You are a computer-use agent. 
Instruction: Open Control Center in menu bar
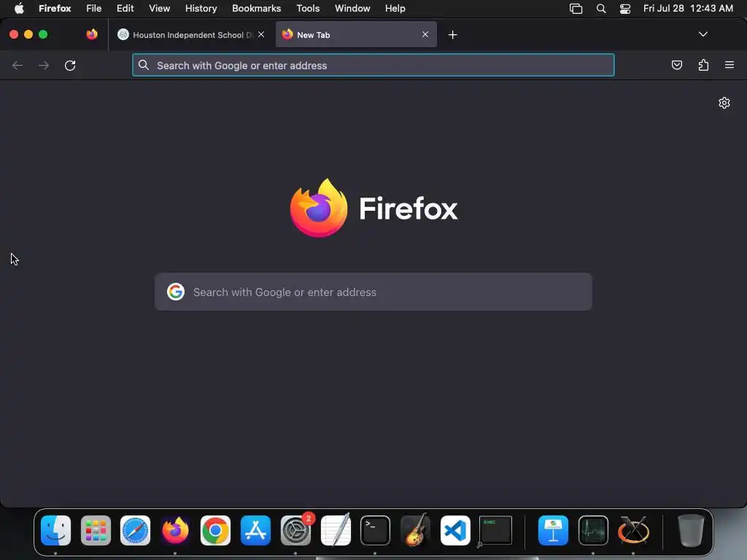tap(625, 9)
